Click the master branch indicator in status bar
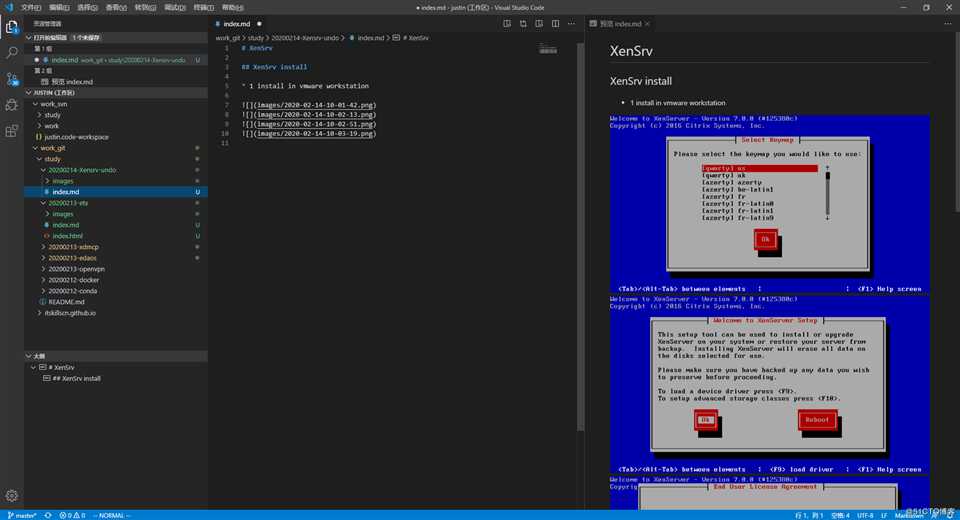The image size is (960, 520). (x=21, y=515)
